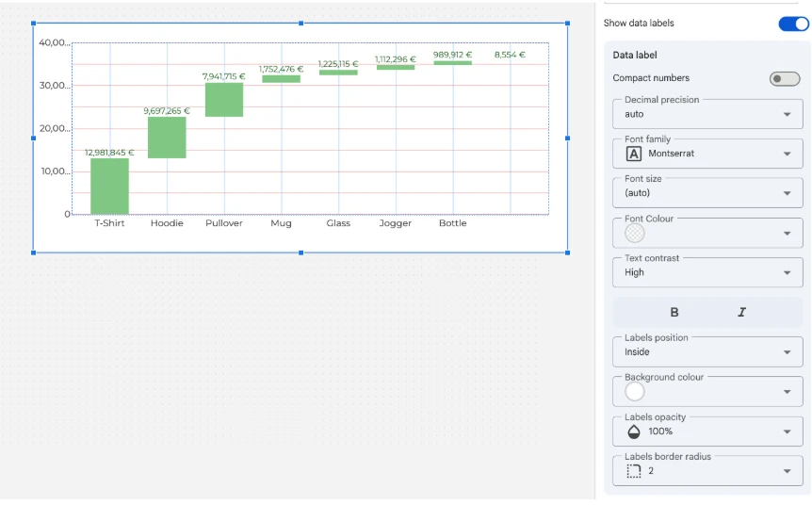The height and width of the screenshot is (505, 812).
Task: Click the border radius corner icon
Action: (x=633, y=471)
